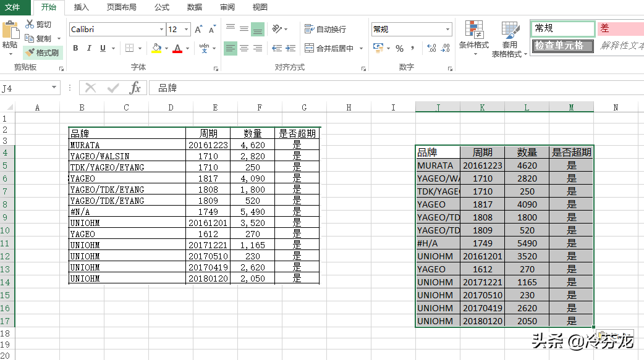
Task: Open Alignment group dialog launcher
Action: click(363, 69)
